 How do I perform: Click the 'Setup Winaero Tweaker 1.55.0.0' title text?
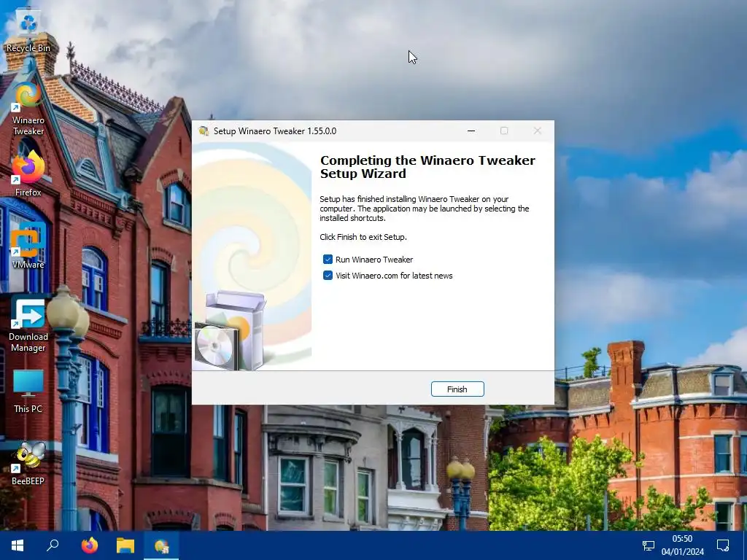(x=275, y=131)
